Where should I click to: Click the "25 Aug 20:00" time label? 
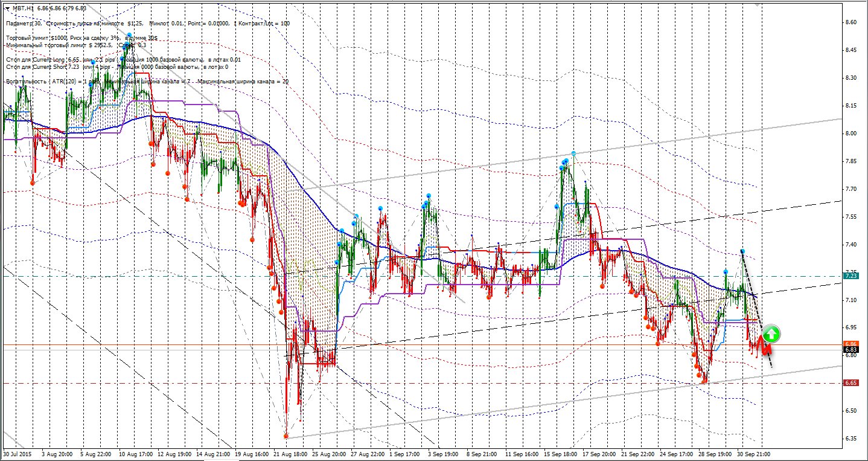coord(329,453)
